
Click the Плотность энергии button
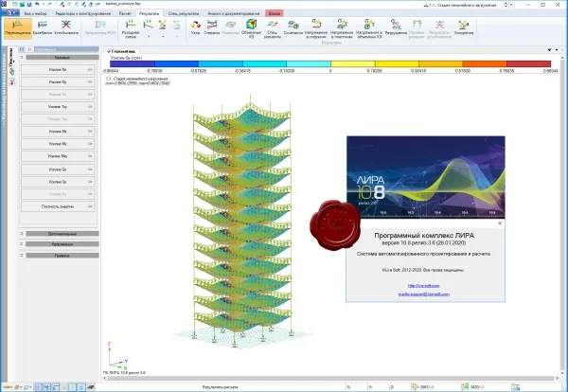point(58,206)
